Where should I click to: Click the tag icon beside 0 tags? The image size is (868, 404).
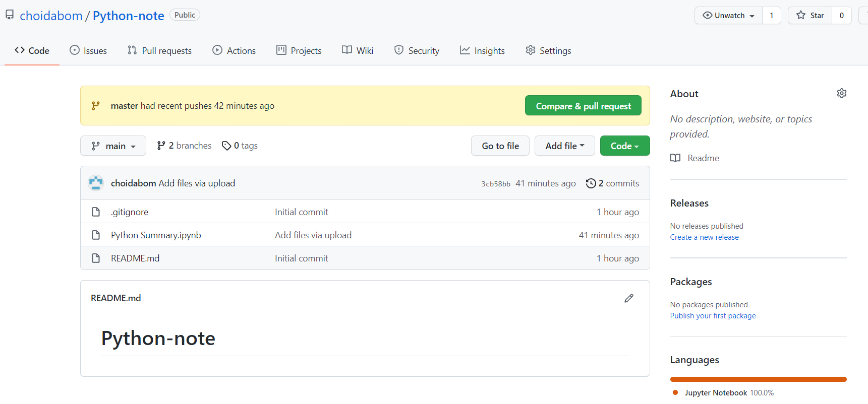(x=226, y=146)
